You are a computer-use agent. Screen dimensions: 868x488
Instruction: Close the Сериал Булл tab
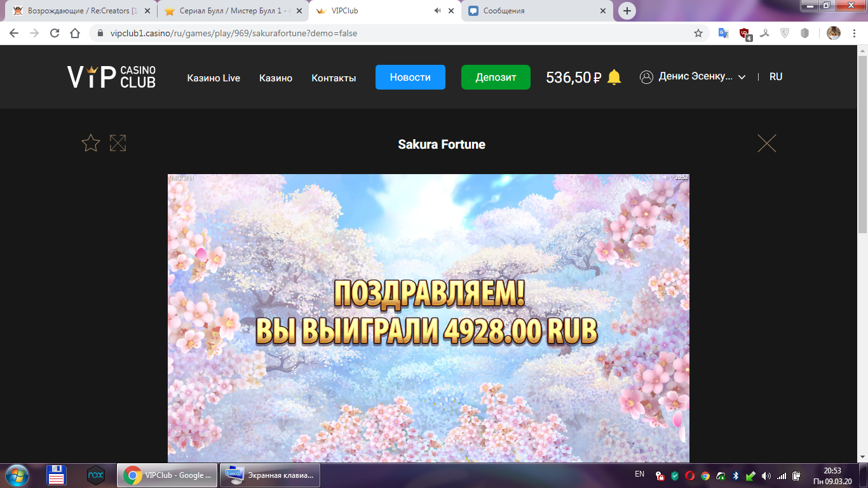[299, 11]
